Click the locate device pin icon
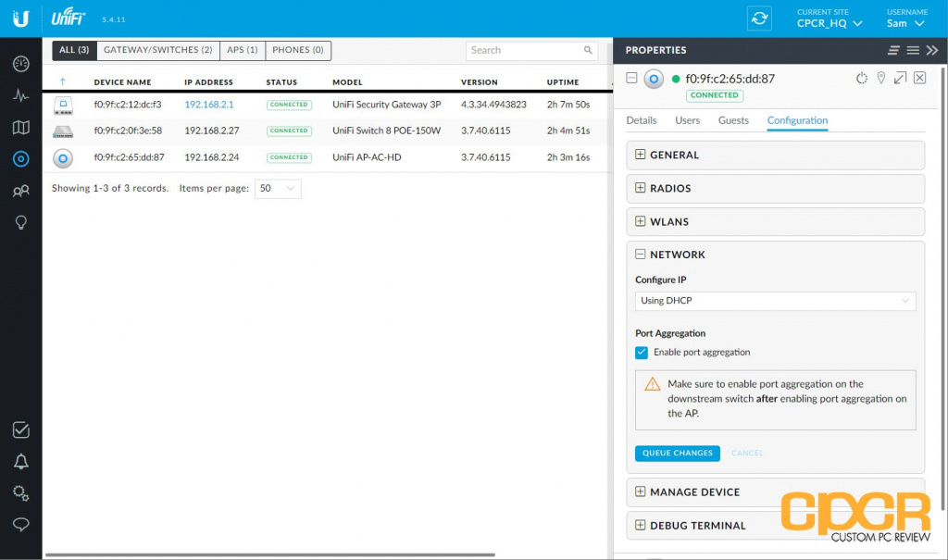The height and width of the screenshot is (560, 948). [881, 79]
